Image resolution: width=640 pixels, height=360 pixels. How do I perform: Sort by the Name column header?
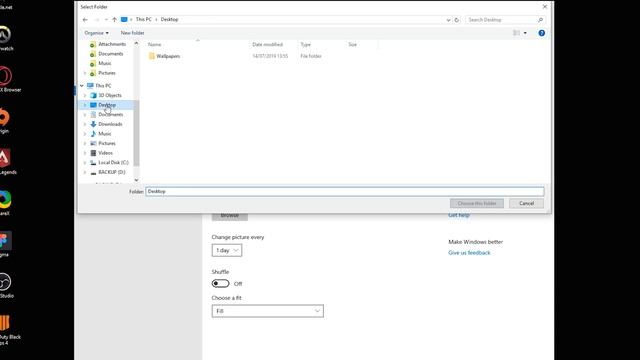click(154, 44)
